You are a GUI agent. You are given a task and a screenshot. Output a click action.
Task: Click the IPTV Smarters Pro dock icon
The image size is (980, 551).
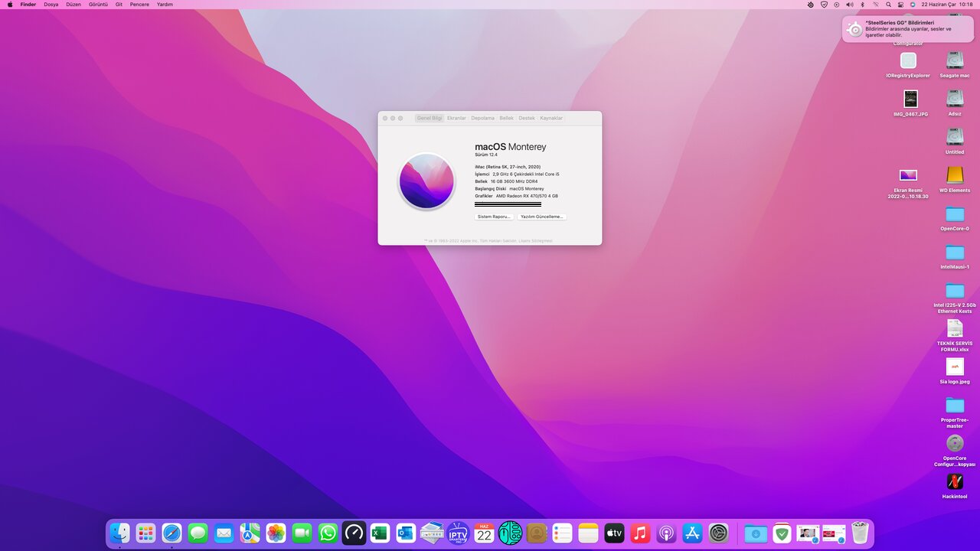(x=458, y=533)
